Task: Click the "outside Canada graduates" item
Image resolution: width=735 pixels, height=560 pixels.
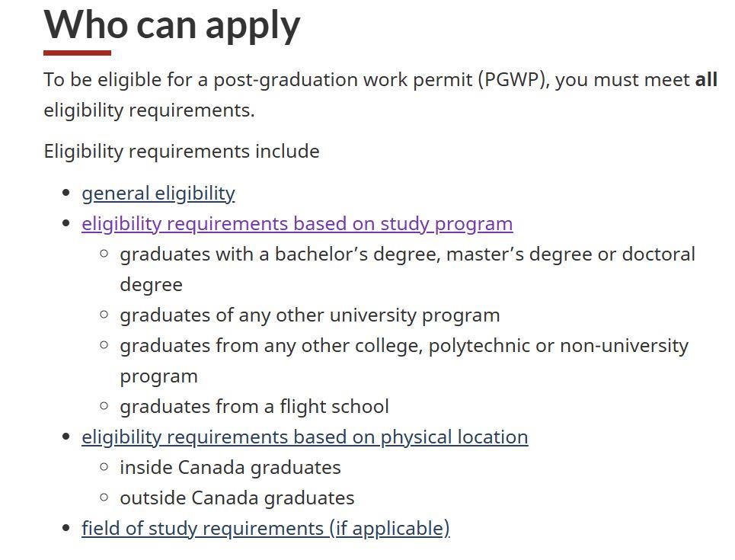Action: tap(237, 498)
